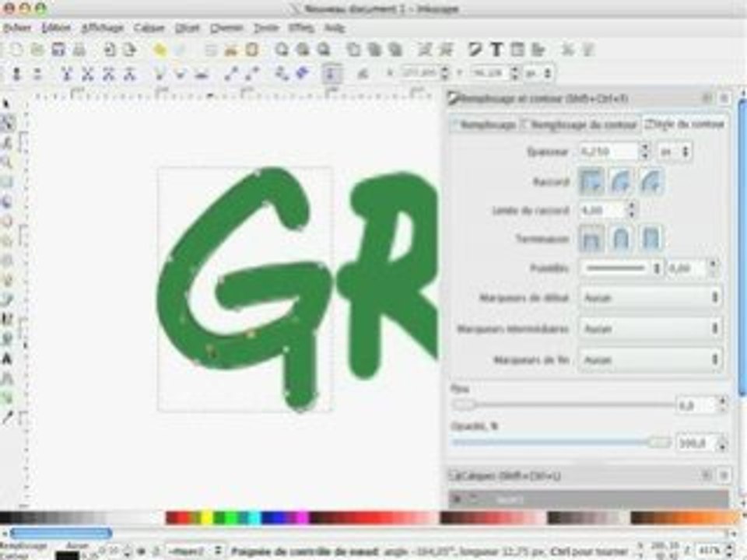
Task: Open the Affichage menu
Action: (103, 28)
